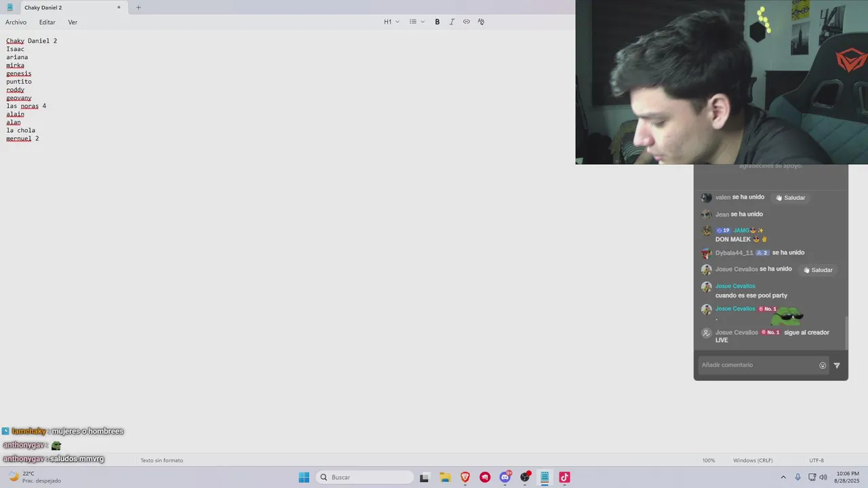
Task: Click Saludar next to Josue Cevallos
Action: pyautogui.click(x=818, y=270)
